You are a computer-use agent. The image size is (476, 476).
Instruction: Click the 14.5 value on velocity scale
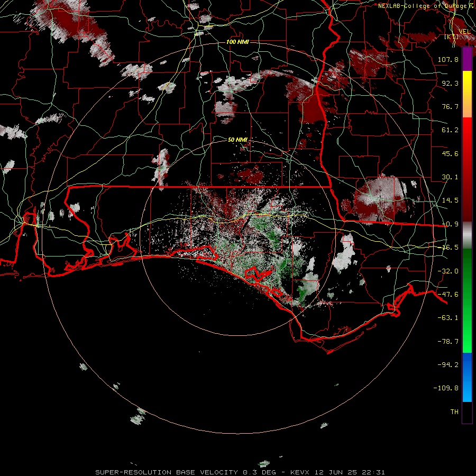point(450,200)
